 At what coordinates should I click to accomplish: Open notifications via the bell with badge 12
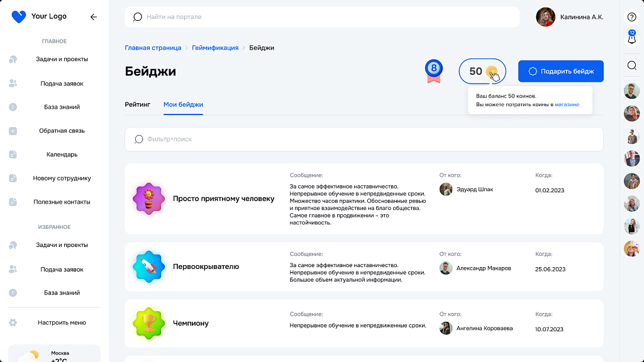point(632,40)
